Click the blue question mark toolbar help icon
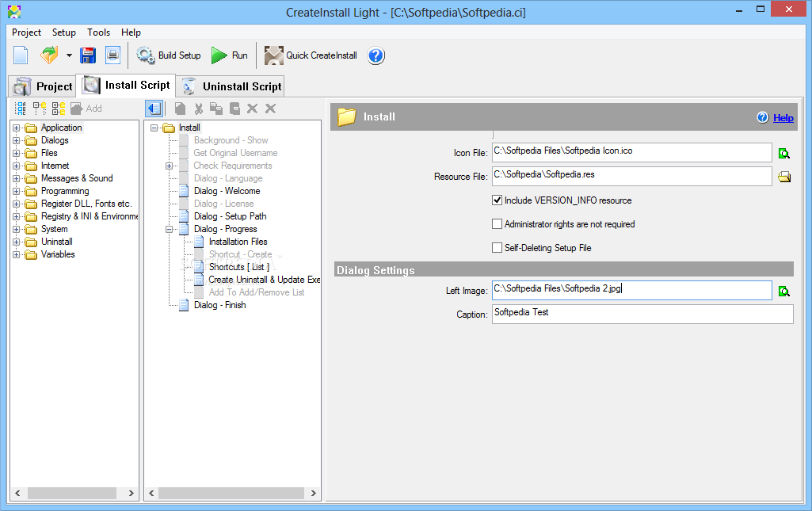 click(x=376, y=55)
